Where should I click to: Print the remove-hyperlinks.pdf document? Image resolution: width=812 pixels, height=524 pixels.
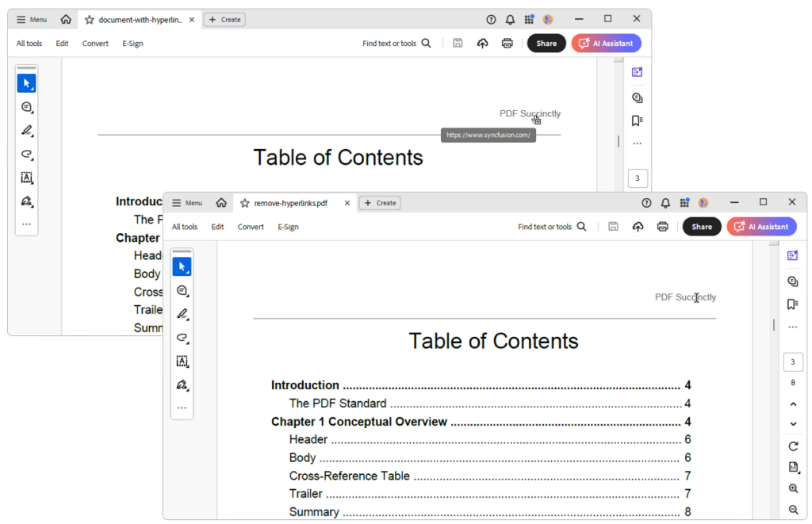coord(663,227)
